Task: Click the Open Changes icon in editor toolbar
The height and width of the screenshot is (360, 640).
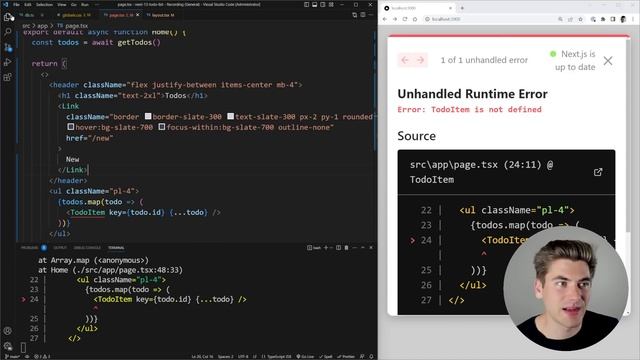Action: [354, 15]
